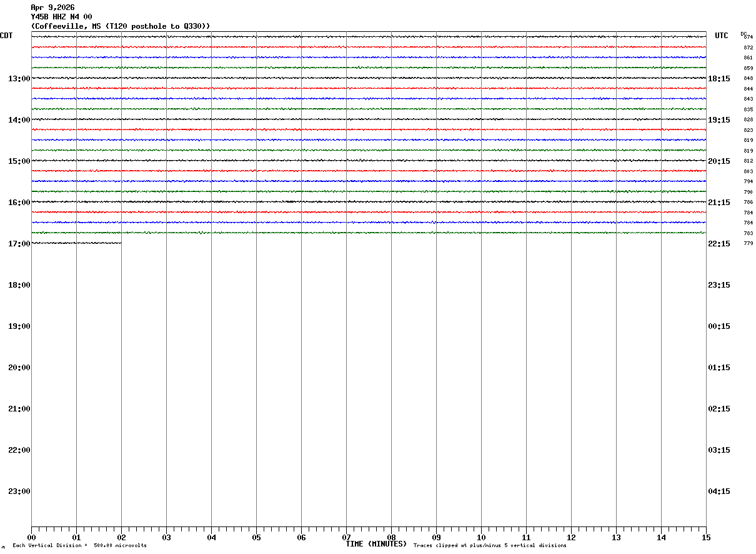Image resolution: width=756 pixels, height=554 pixels.
Task: Click the '19:15' UTC time label
Action: pos(719,120)
